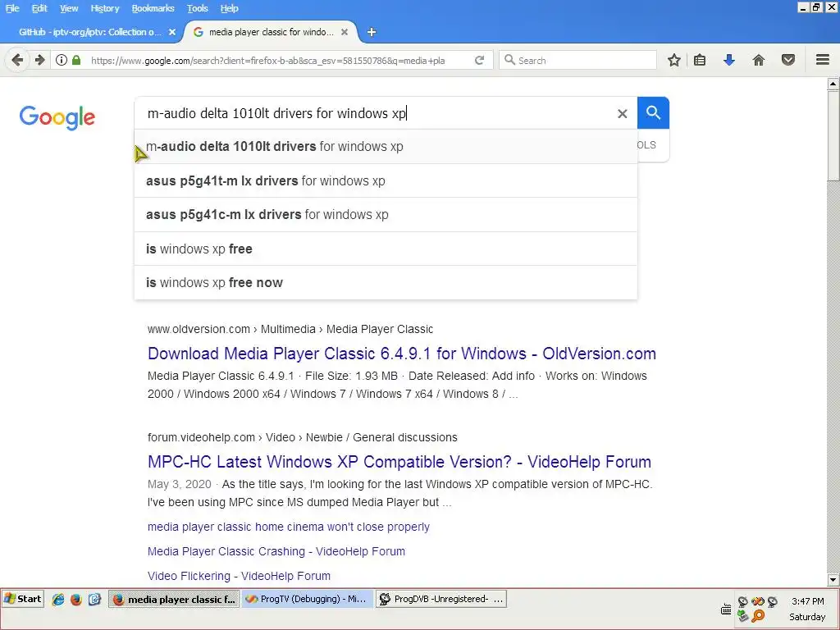The width and height of the screenshot is (840, 630).
Task: Run search with the blue magnifier button
Action: pos(653,113)
